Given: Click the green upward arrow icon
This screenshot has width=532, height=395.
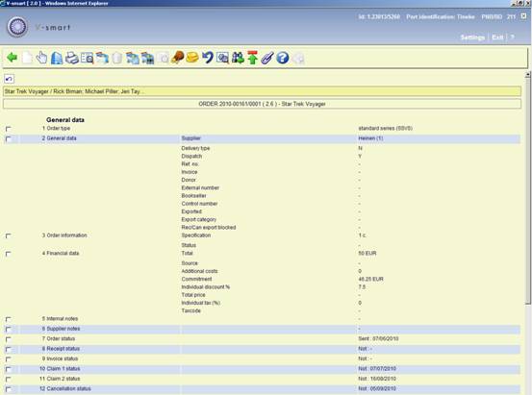Looking at the screenshot, I should [x=252, y=58].
